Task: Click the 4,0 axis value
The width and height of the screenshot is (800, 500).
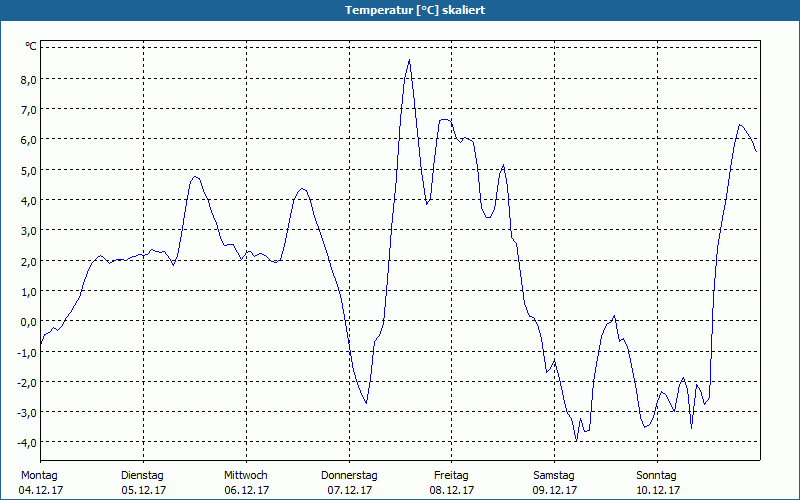Action: click(29, 201)
